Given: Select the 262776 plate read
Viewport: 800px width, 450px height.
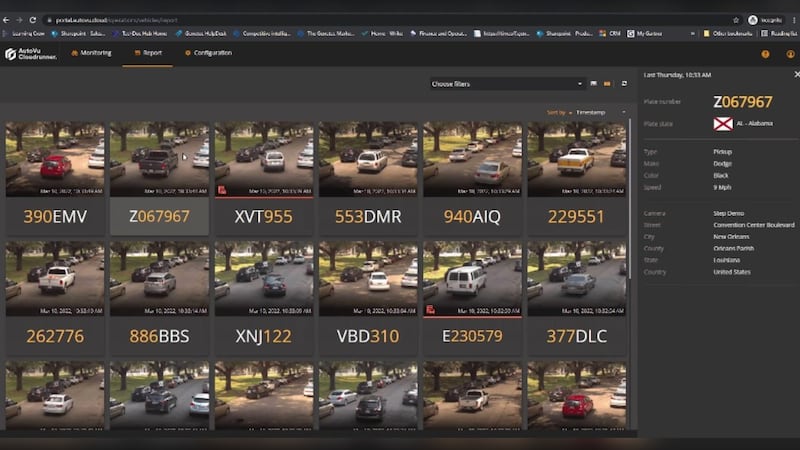Looking at the screenshot, I should click(x=55, y=298).
